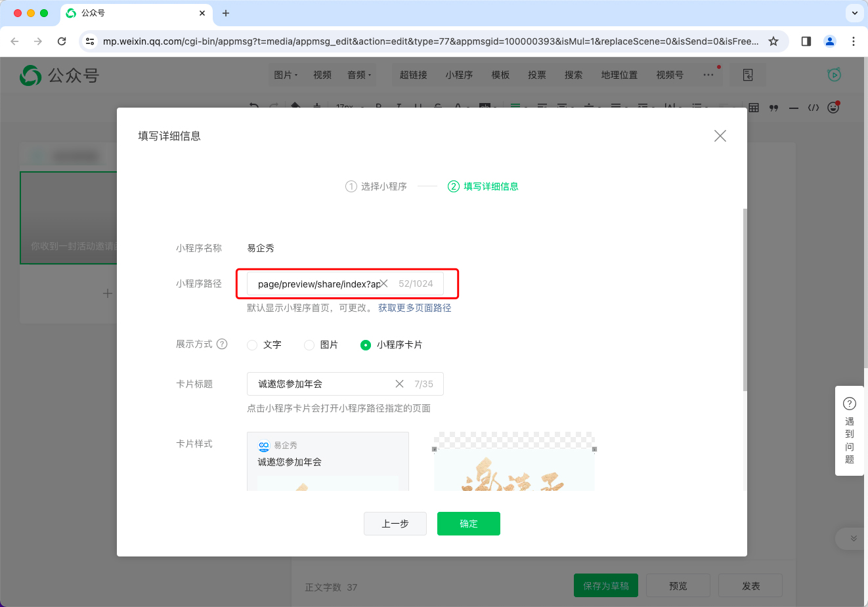Click the help icon beside 展示方式
This screenshot has width=868, height=607.
[222, 344]
